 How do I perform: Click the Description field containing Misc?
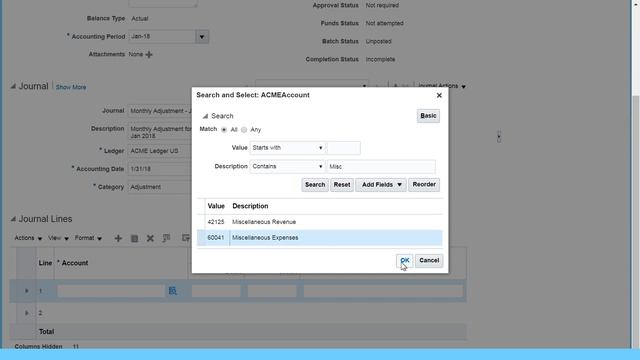[x=381, y=167]
